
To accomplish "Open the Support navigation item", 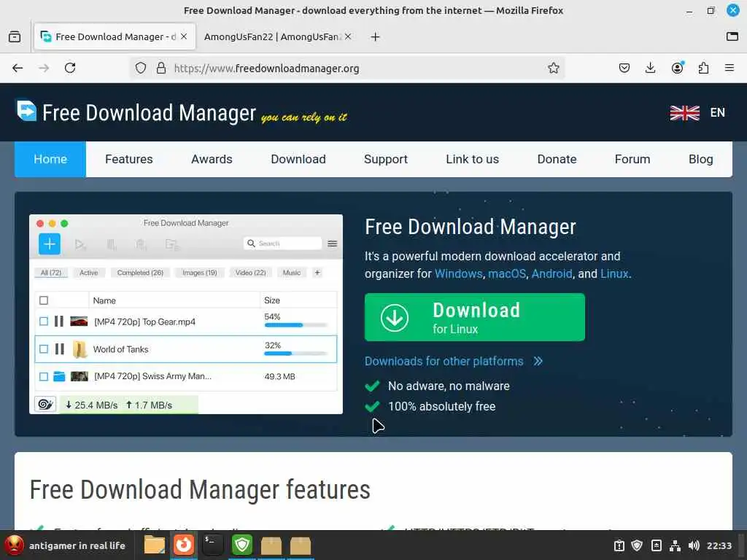I will pos(386,159).
